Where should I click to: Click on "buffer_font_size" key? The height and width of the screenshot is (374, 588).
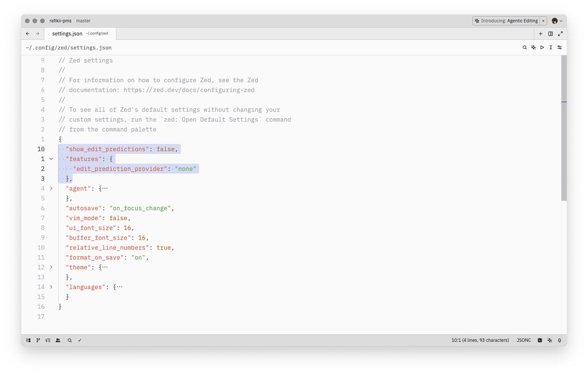pyautogui.click(x=98, y=238)
